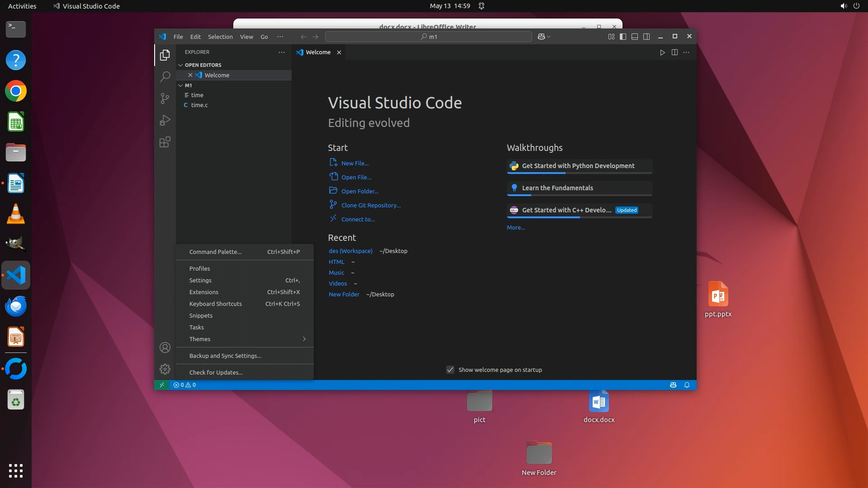
Task: Click the m1 command center search field
Action: pyautogui.click(x=428, y=37)
